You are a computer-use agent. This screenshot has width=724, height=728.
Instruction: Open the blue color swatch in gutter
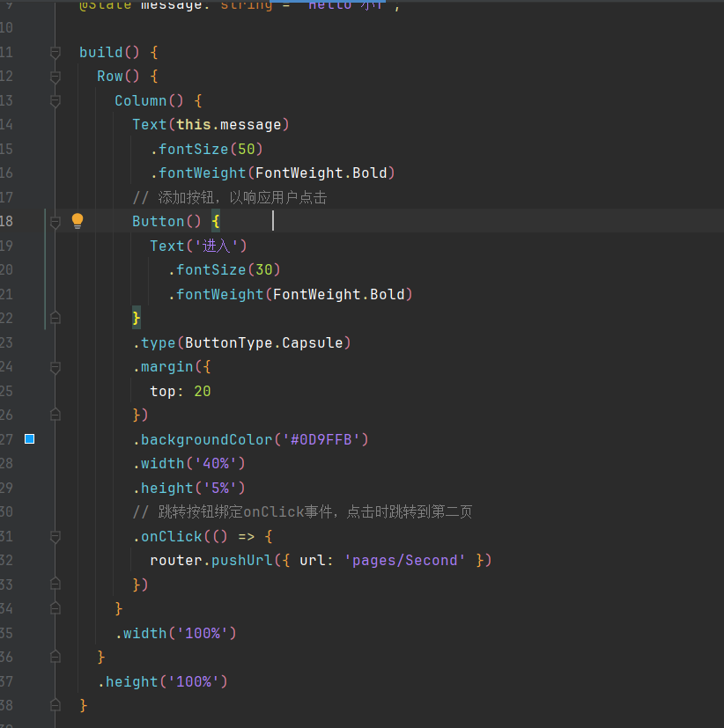(x=29, y=438)
